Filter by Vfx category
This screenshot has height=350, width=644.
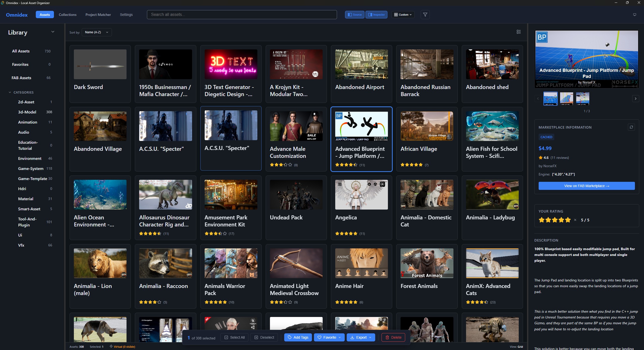(35, 245)
